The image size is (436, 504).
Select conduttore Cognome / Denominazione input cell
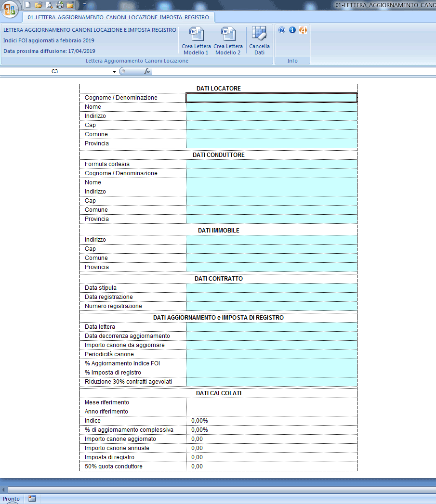[x=272, y=173]
